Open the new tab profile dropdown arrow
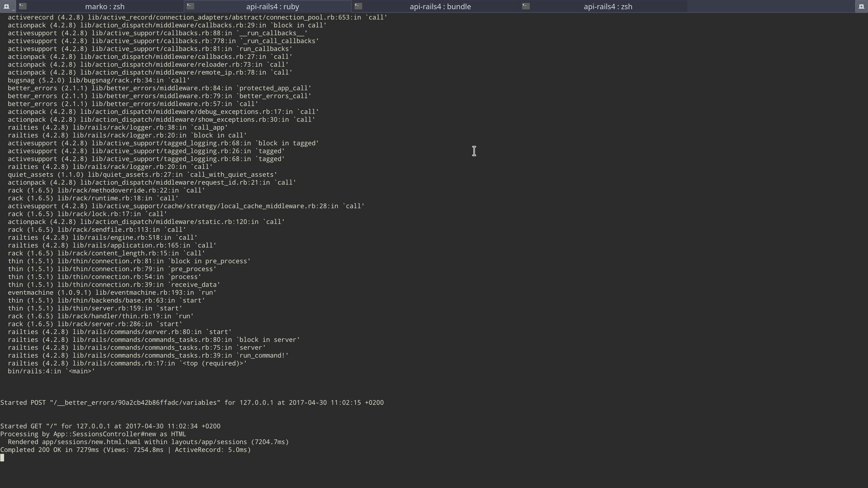The height and width of the screenshot is (488, 868). [x=13, y=10]
